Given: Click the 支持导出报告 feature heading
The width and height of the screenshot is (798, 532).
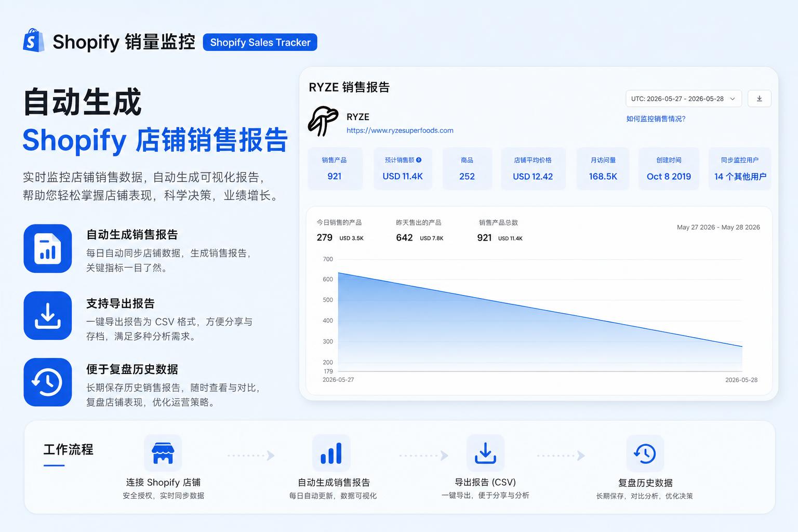Looking at the screenshot, I should (x=121, y=303).
